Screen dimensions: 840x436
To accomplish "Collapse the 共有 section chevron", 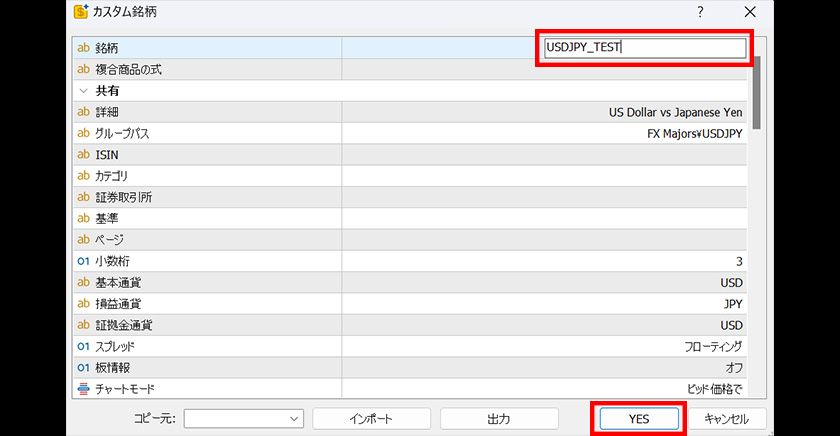I will point(83,91).
